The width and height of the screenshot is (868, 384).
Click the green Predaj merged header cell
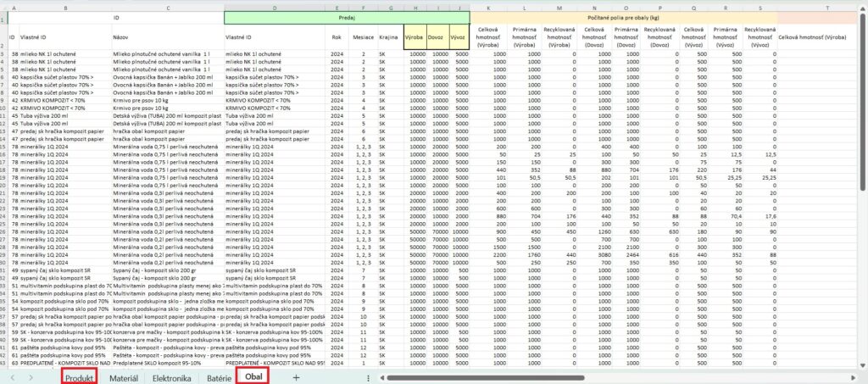tap(347, 16)
